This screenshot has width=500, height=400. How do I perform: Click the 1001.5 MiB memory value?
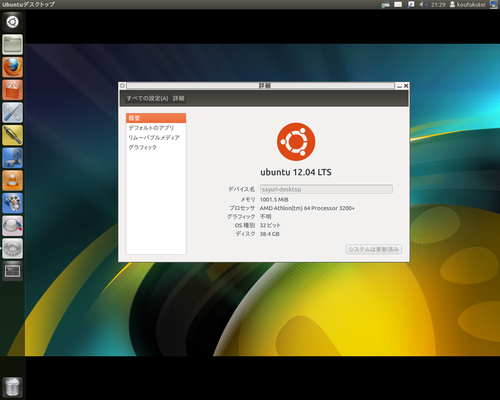274,200
